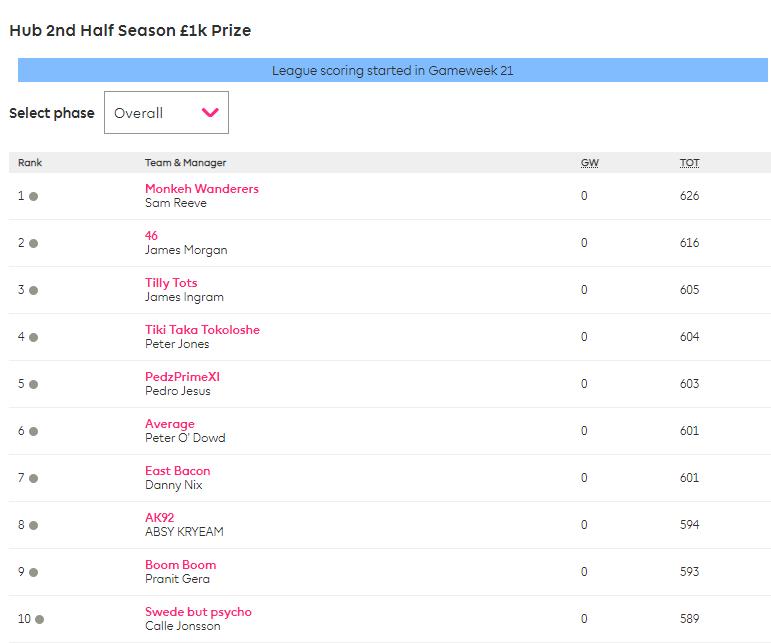View the PedzPrimeXI team

pyautogui.click(x=182, y=377)
